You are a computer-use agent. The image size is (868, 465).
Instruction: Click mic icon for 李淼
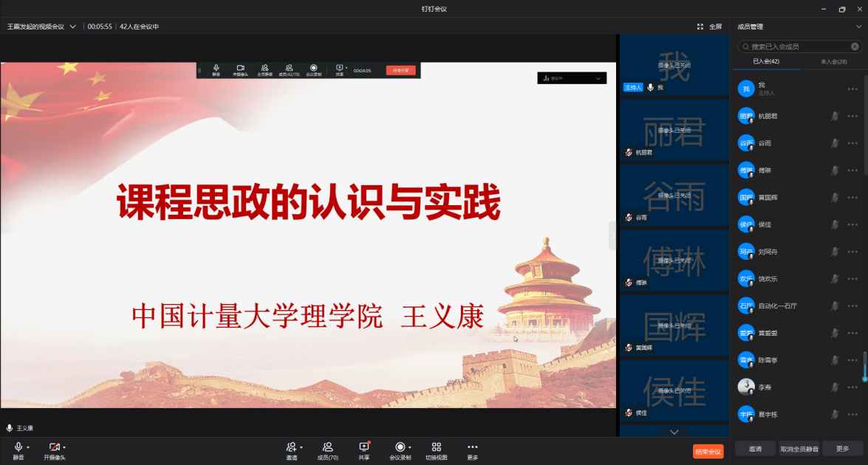pyautogui.click(x=835, y=387)
